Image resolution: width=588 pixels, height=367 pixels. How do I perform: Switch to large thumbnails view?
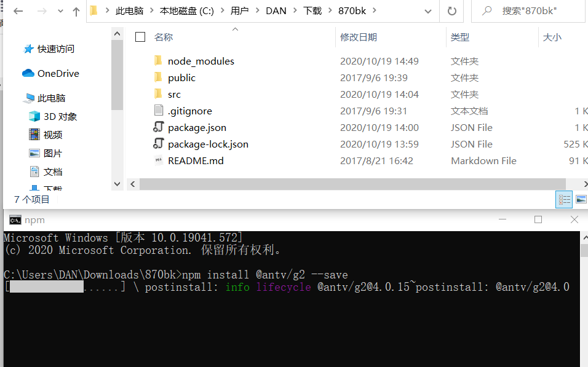[581, 200]
